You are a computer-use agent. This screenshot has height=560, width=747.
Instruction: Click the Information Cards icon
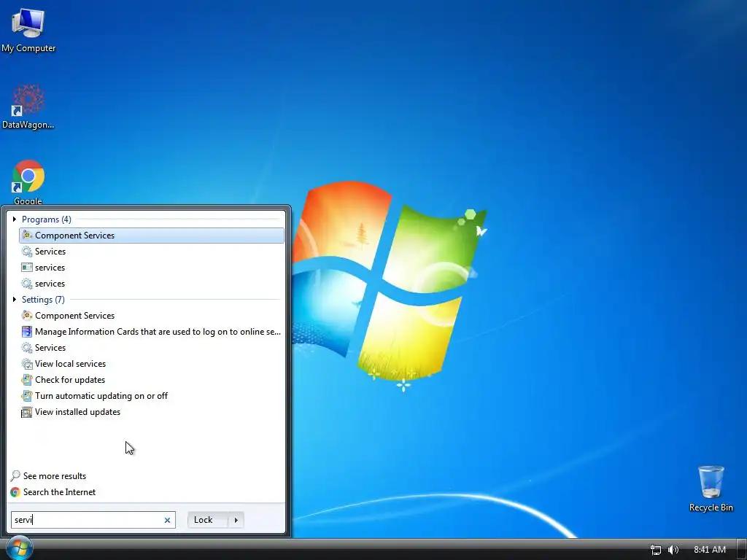[x=27, y=332]
